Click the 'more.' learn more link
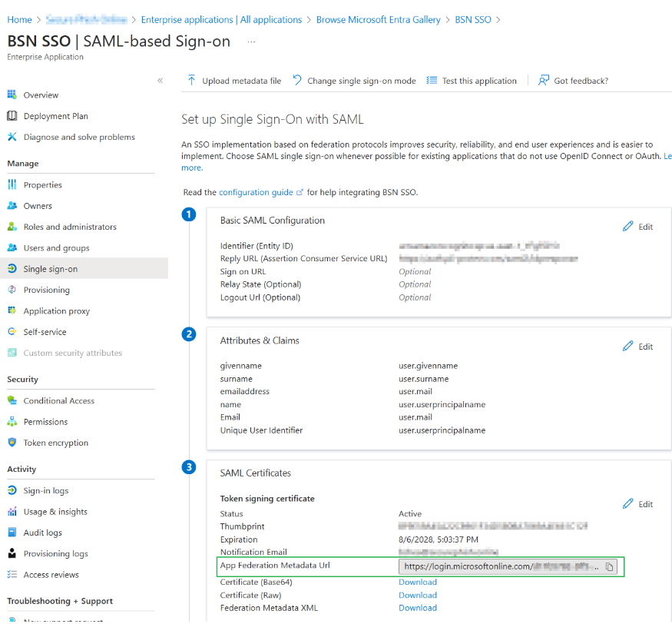The height and width of the screenshot is (624, 672). [x=192, y=168]
